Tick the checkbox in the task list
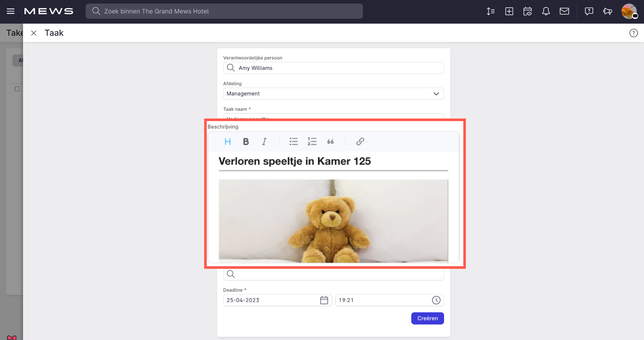 tap(17, 89)
